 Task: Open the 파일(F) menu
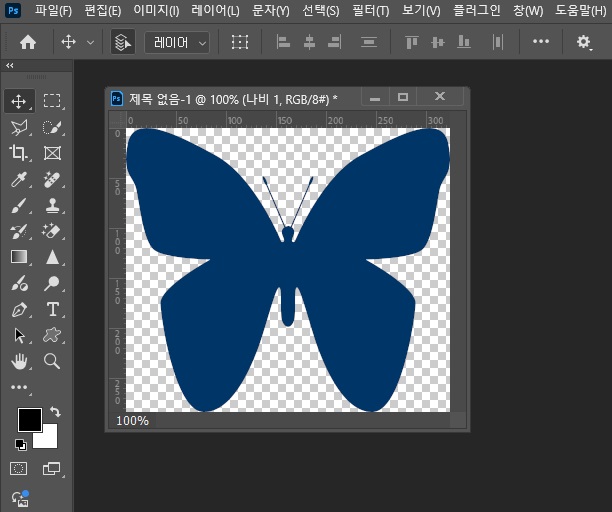(53, 11)
